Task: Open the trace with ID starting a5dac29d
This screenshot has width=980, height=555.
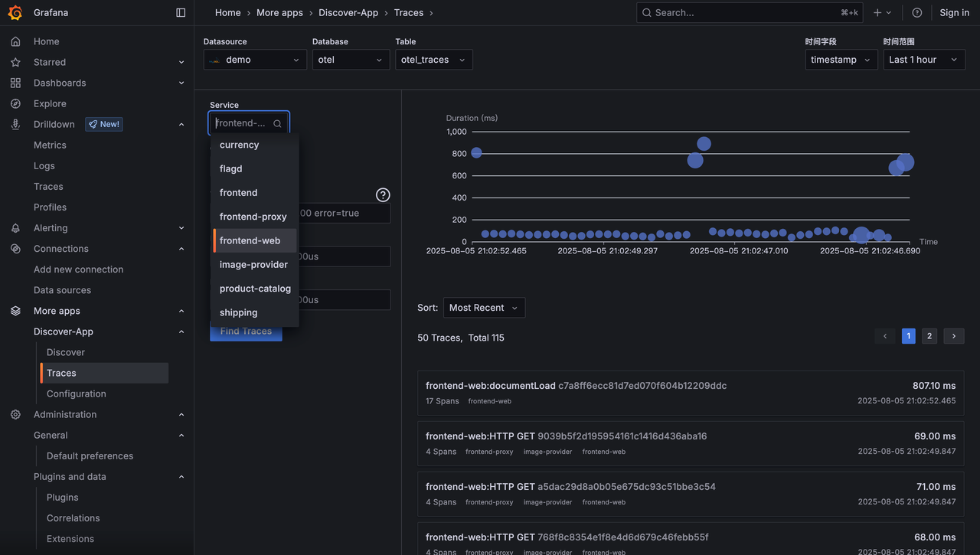Action: click(x=691, y=495)
